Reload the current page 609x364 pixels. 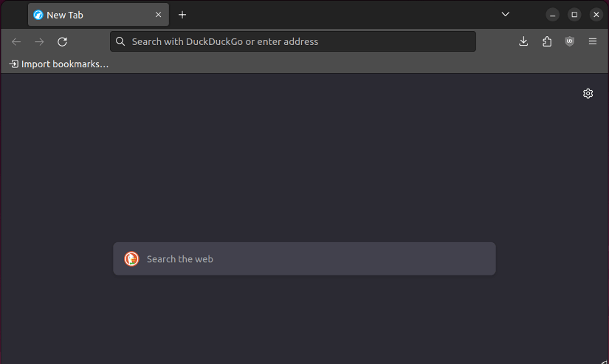pyautogui.click(x=62, y=41)
